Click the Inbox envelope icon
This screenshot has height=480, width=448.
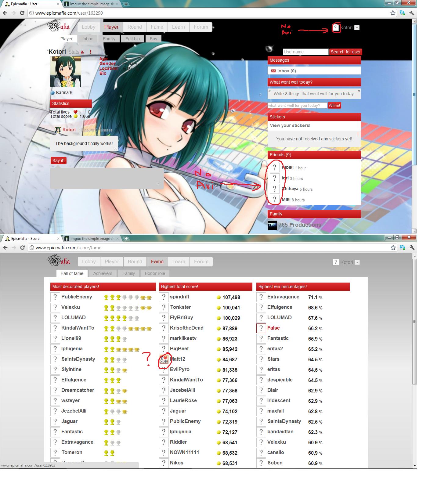point(273,71)
